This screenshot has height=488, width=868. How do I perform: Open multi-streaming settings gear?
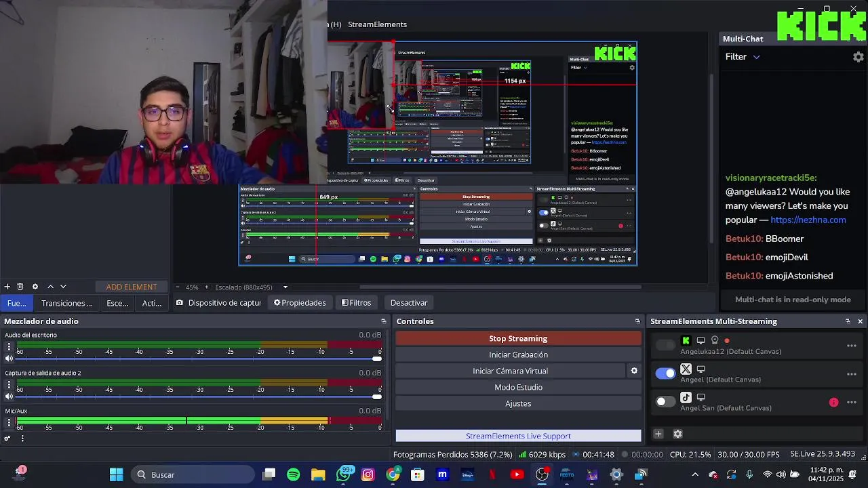click(677, 434)
